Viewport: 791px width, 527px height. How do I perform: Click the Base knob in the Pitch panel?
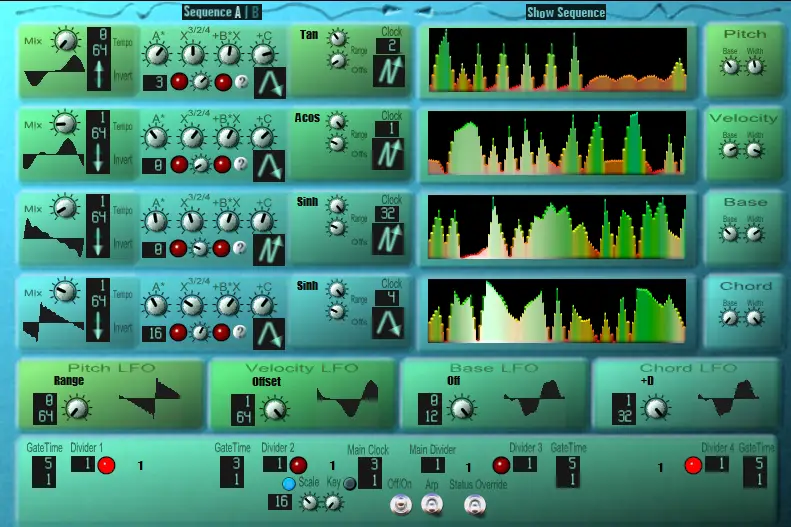tap(730, 66)
